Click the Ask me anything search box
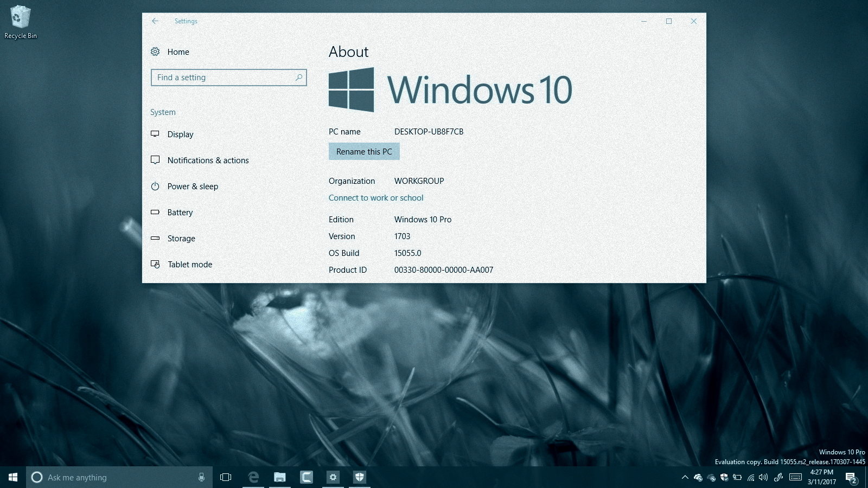 [119, 477]
